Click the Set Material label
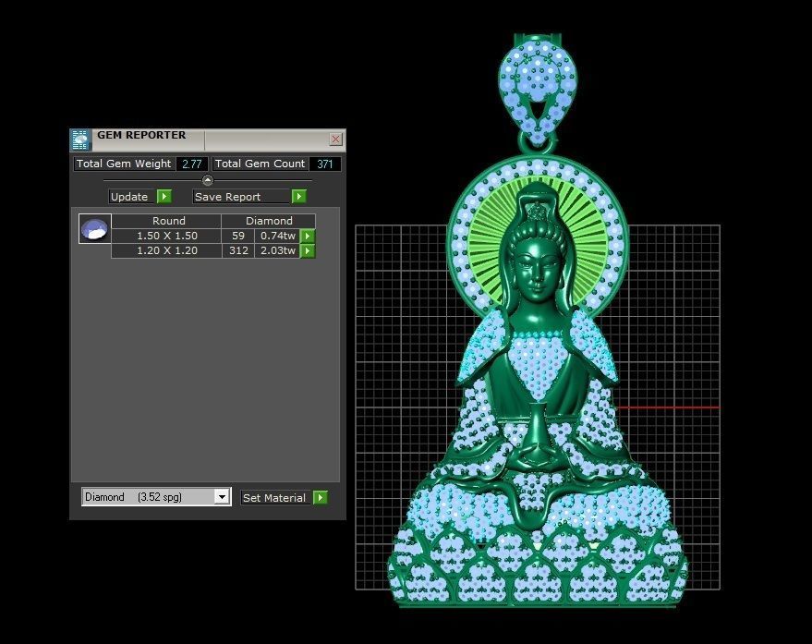This screenshot has width=812, height=644. (x=274, y=498)
